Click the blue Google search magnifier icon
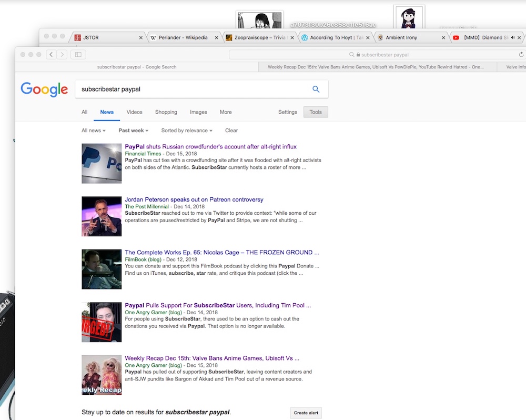526x420 pixels. click(316, 89)
